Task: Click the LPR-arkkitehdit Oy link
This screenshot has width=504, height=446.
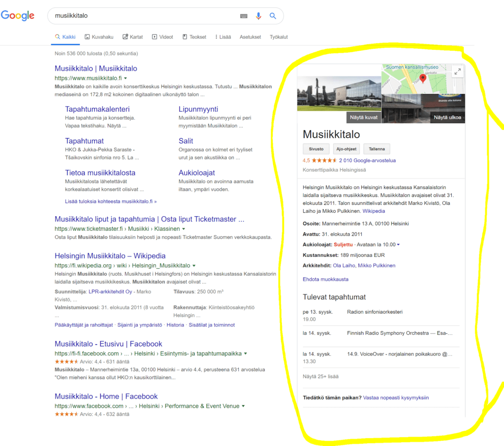Action: 110,291
